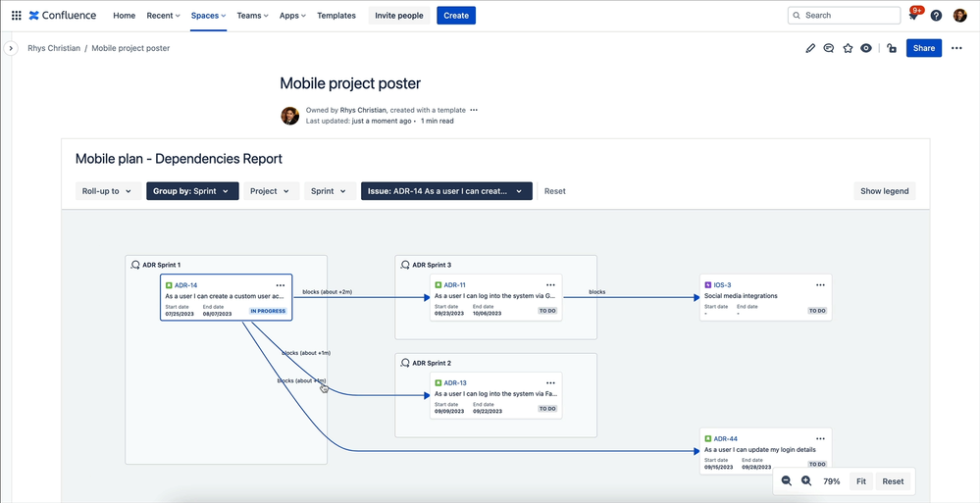Open the Project filter dropdown
The width and height of the screenshot is (980, 503).
point(271,191)
